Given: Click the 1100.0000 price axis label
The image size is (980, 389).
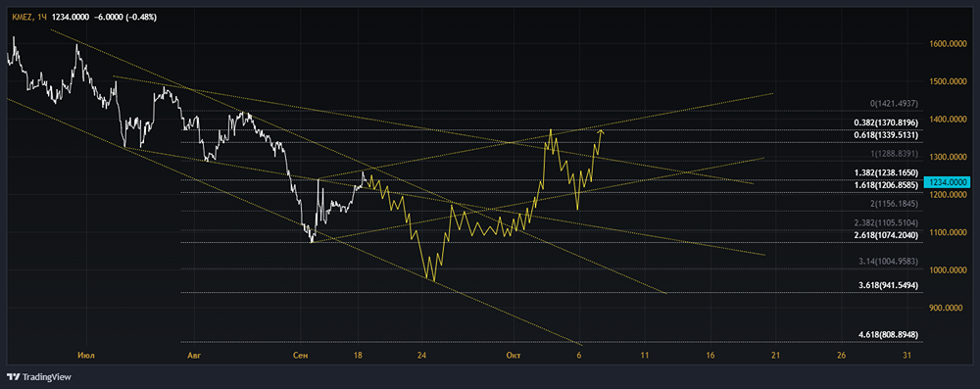Looking at the screenshot, I should click(x=948, y=232).
